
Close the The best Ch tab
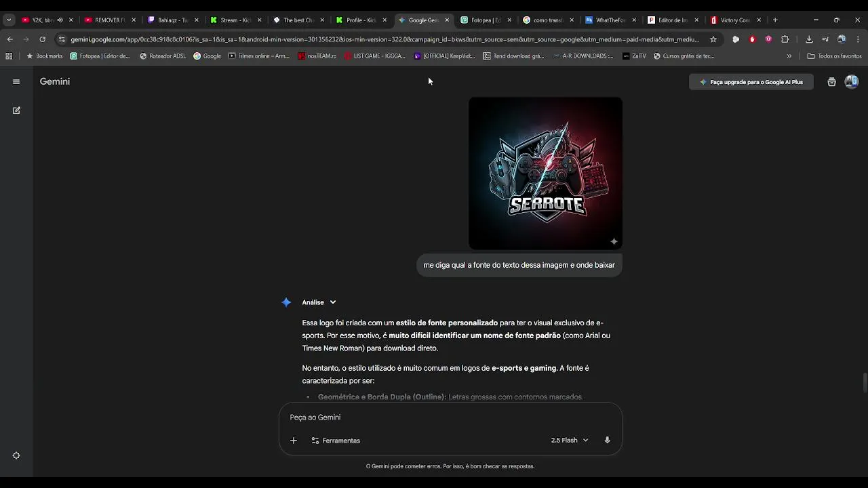click(x=321, y=20)
